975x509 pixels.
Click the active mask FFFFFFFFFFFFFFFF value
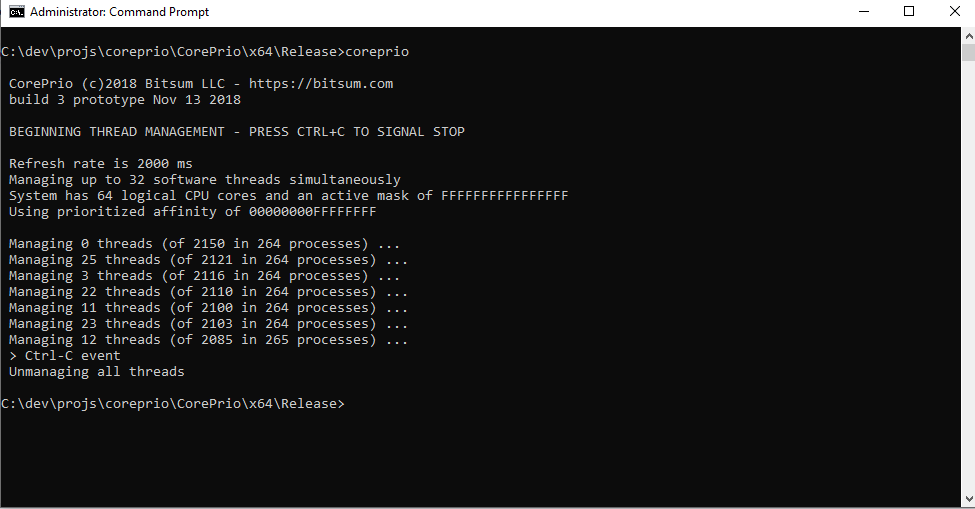pos(504,196)
